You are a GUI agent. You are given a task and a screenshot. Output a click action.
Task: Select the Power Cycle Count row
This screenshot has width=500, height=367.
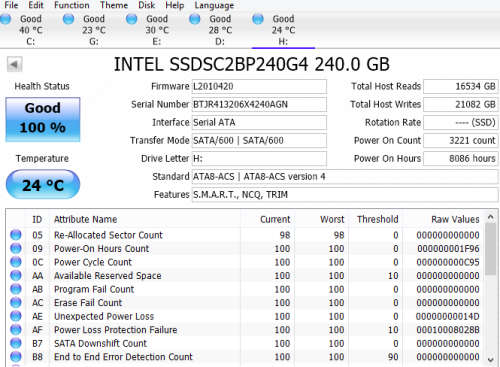click(245, 262)
